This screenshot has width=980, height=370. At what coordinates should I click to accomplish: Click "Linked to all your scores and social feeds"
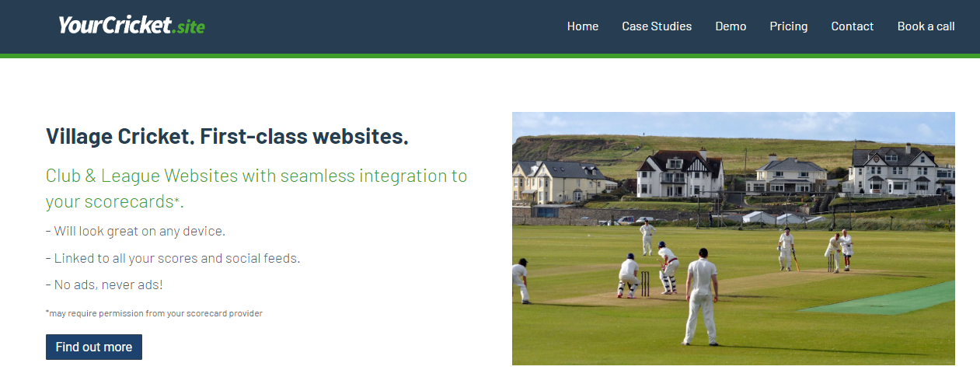coord(173,258)
